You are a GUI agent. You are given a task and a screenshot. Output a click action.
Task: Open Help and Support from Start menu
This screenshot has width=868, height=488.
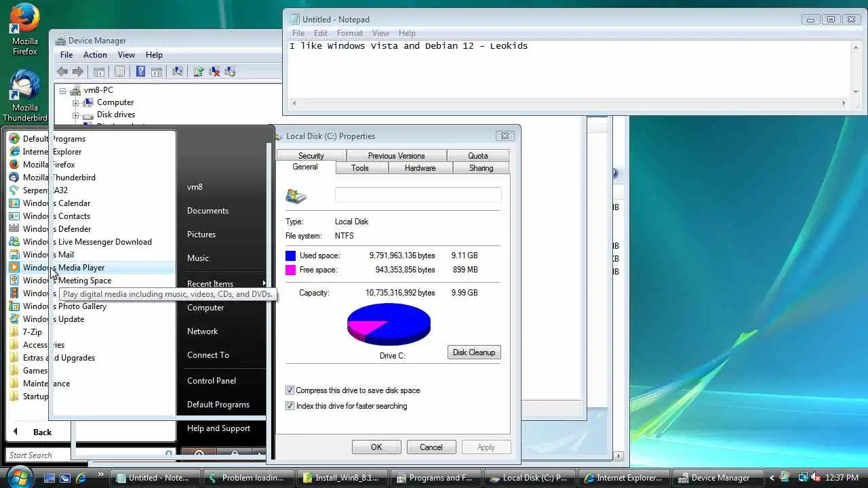pos(218,428)
